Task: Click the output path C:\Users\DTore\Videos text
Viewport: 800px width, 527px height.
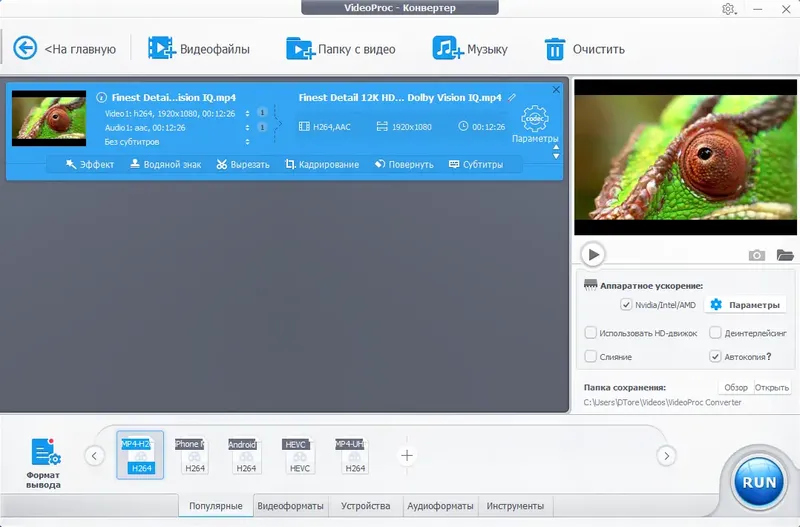Action: 662,402
